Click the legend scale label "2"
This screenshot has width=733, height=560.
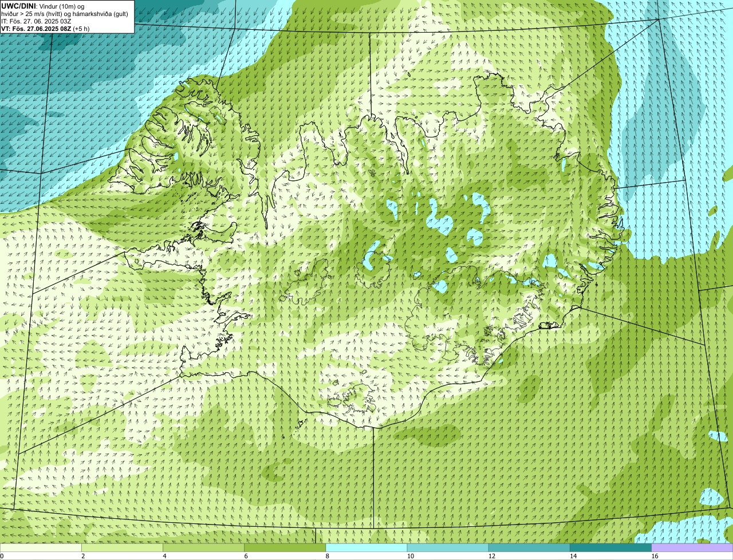(83, 556)
